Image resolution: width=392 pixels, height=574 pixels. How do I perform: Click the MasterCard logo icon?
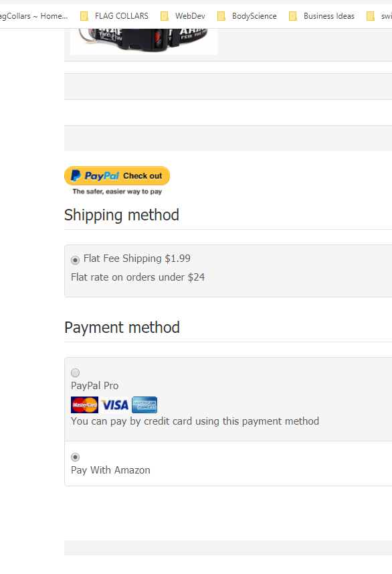click(84, 405)
